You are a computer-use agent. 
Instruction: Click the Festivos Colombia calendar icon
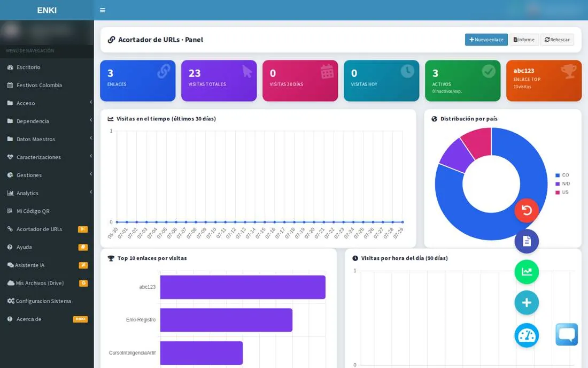tap(10, 85)
